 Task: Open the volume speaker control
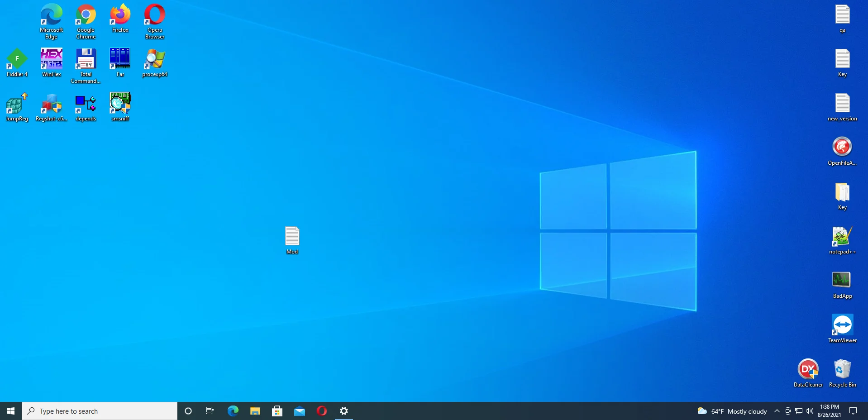pos(810,411)
